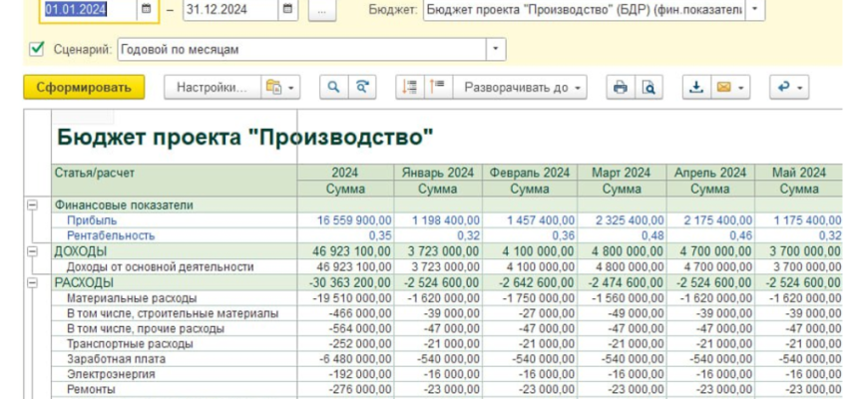Click the Настройки... button

pyautogui.click(x=211, y=88)
